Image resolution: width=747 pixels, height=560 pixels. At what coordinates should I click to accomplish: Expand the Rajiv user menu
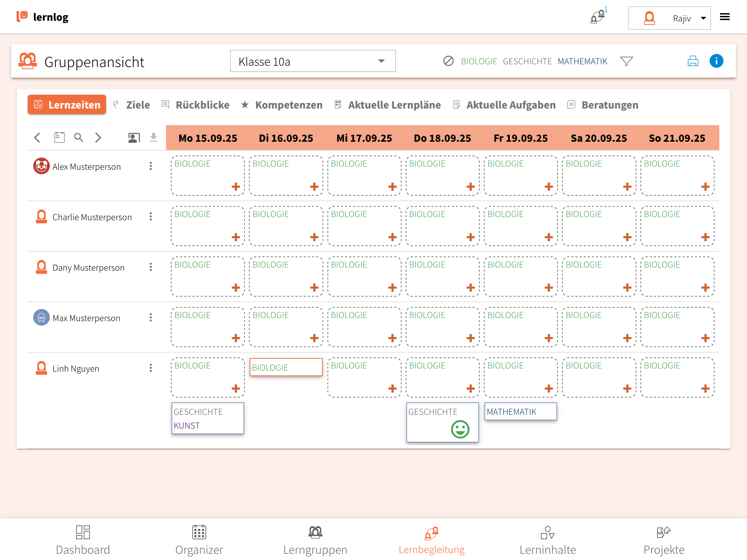[669, 18]
